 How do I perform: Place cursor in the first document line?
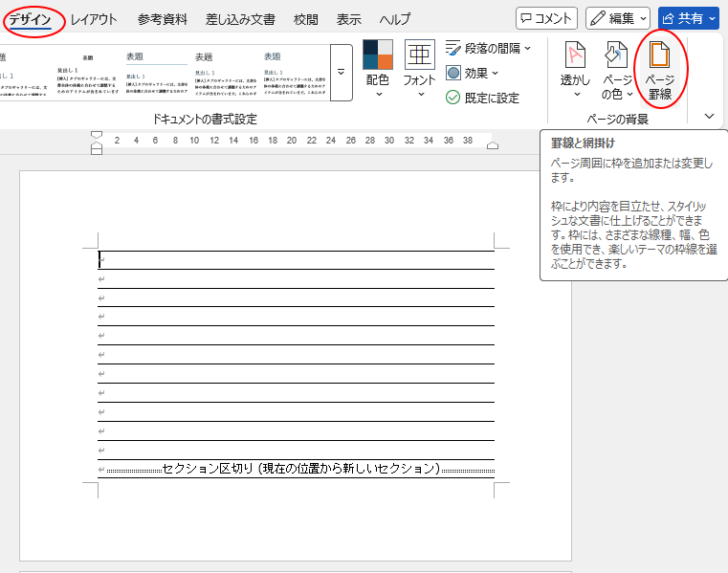(x=296, y=260)
